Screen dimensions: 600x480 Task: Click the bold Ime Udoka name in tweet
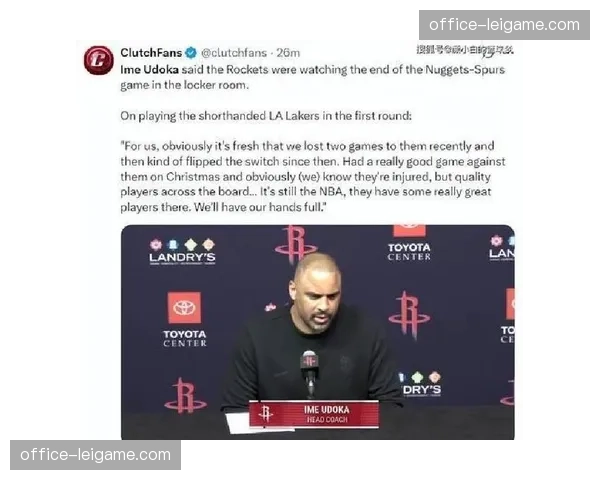tap(150, 70)
